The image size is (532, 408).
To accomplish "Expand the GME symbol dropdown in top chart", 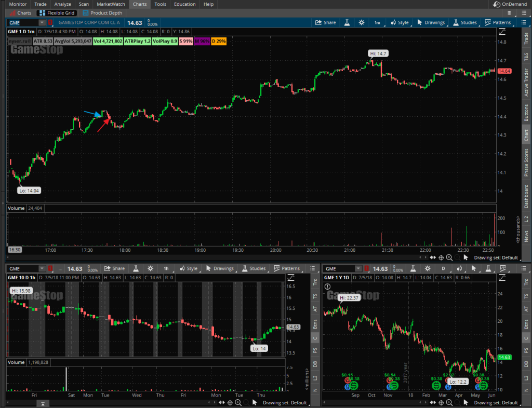I will (x=42, y=22).
